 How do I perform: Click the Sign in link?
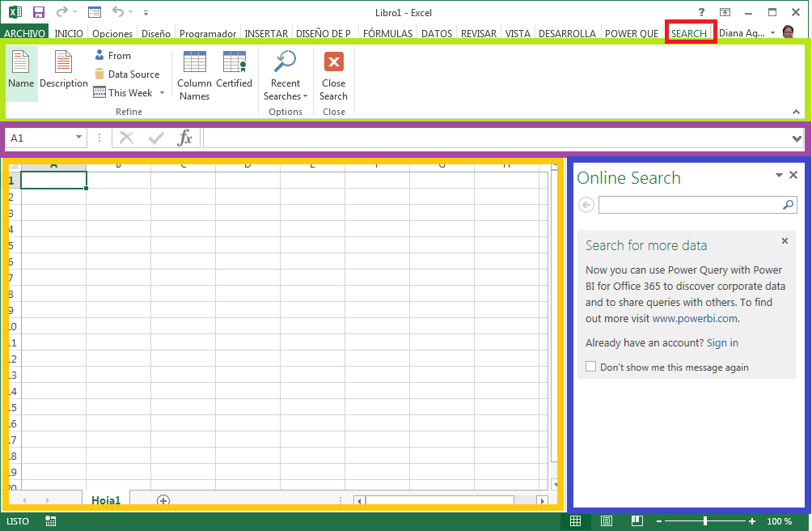[722, 343]
